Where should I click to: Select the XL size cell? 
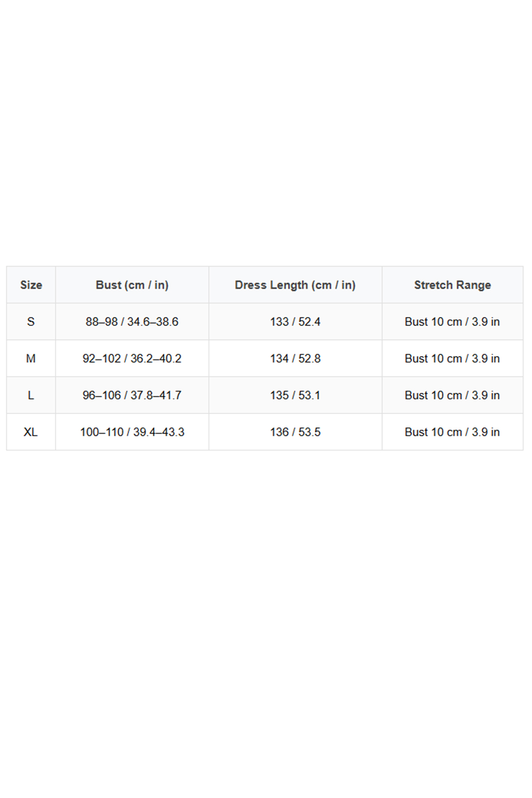(x=31, y=432)
